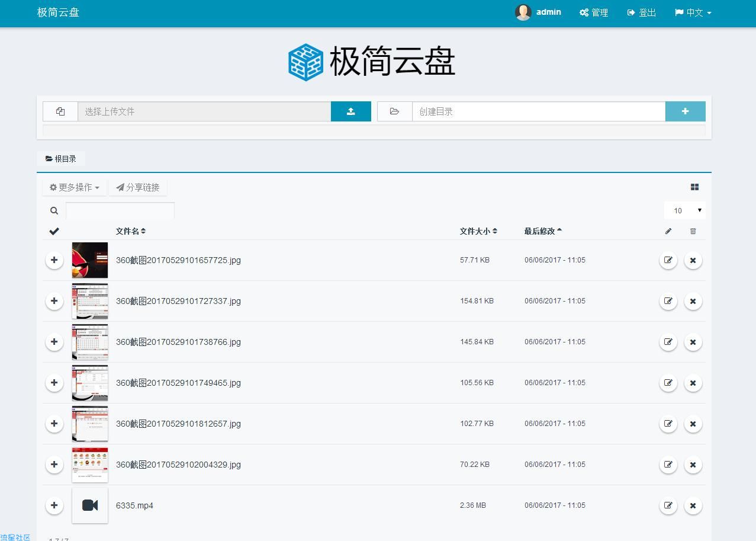
Task: Click the copy icon beside the upload field
Action: (60, 111)
